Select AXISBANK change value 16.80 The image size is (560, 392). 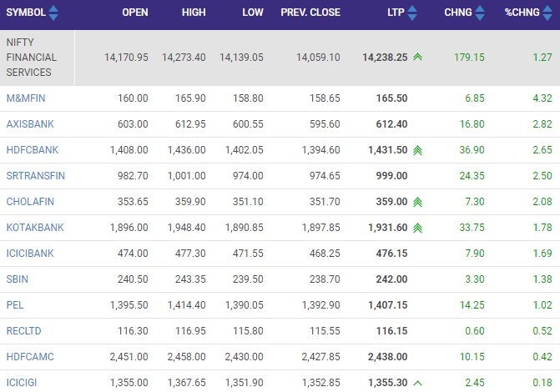[472, 124]
